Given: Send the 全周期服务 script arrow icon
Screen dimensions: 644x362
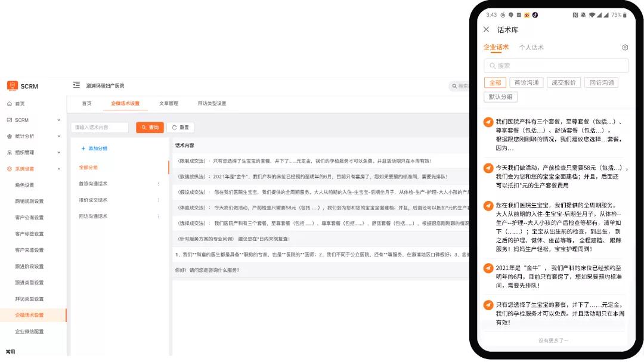Looking at the screenshot, I should click(488, 205).
